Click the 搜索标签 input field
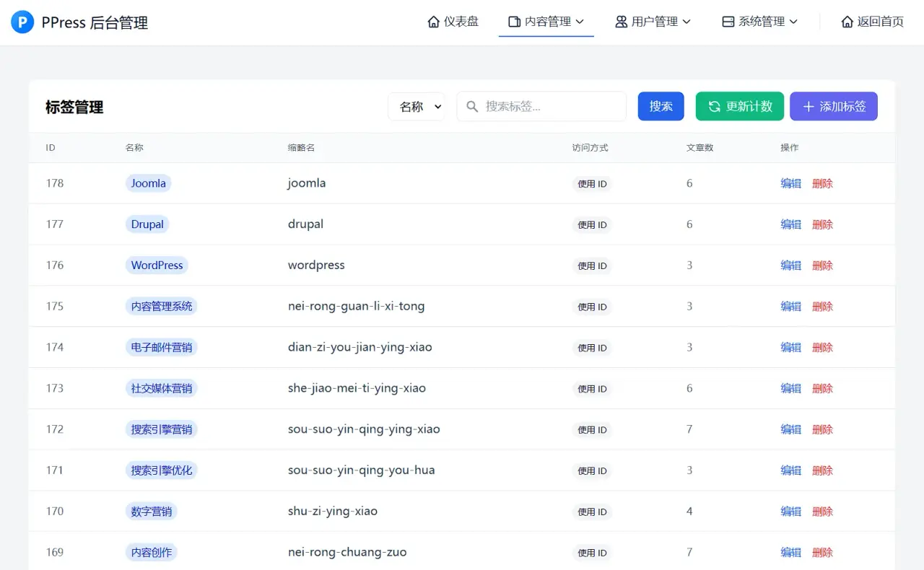 click(541, 106)
